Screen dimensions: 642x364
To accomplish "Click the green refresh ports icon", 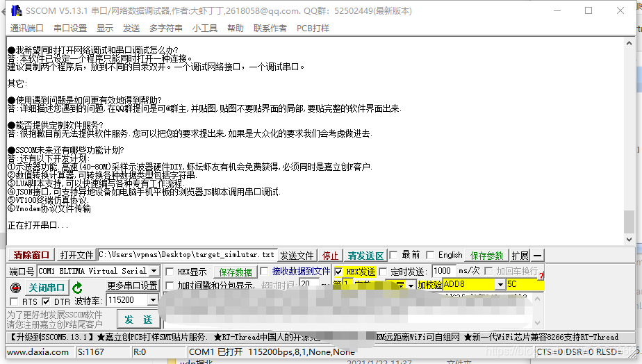I will [x=77, y=288].
